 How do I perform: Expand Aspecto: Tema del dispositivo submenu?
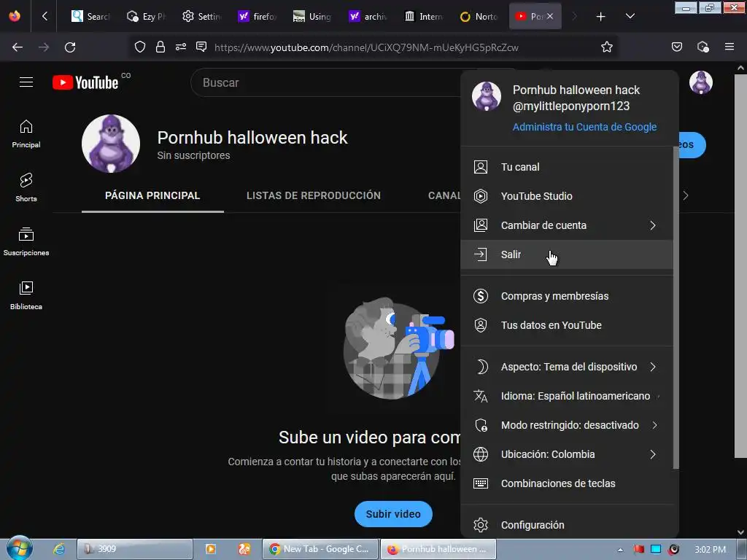(567, 367)
